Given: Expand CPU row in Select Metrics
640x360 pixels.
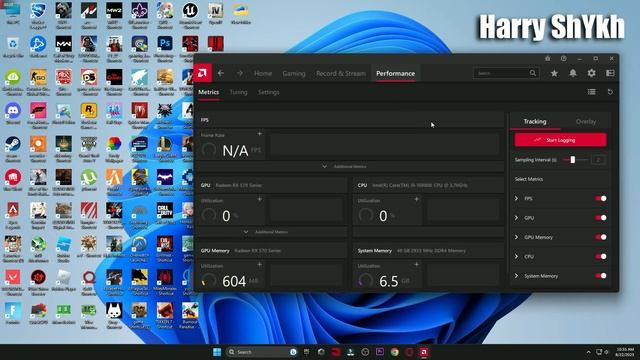Looking at the screenshot, I should (516, 256).
